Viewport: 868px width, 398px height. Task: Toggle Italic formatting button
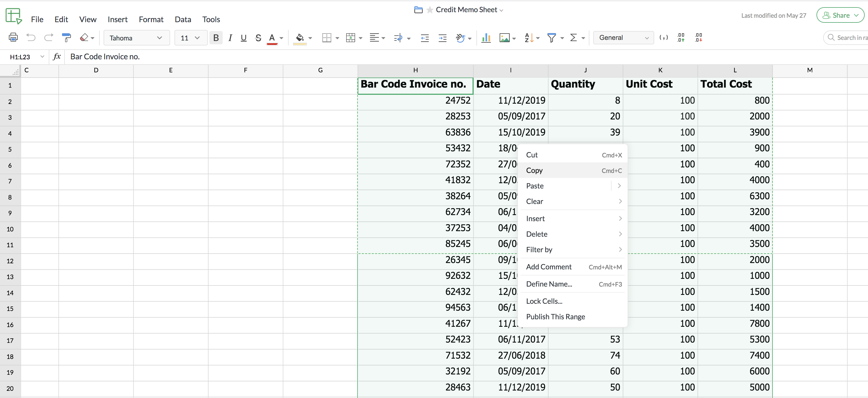pos(230,37)
